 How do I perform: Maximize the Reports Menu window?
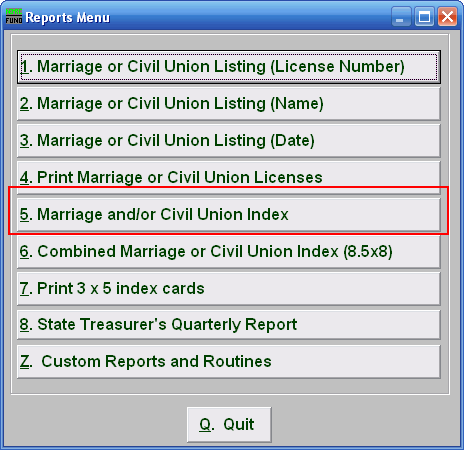point(424,16)
